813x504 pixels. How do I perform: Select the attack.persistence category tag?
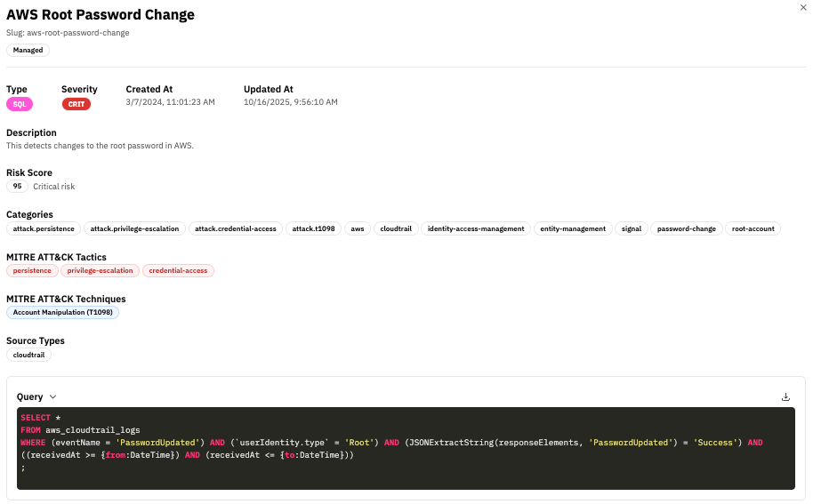(x=44, y=228)
